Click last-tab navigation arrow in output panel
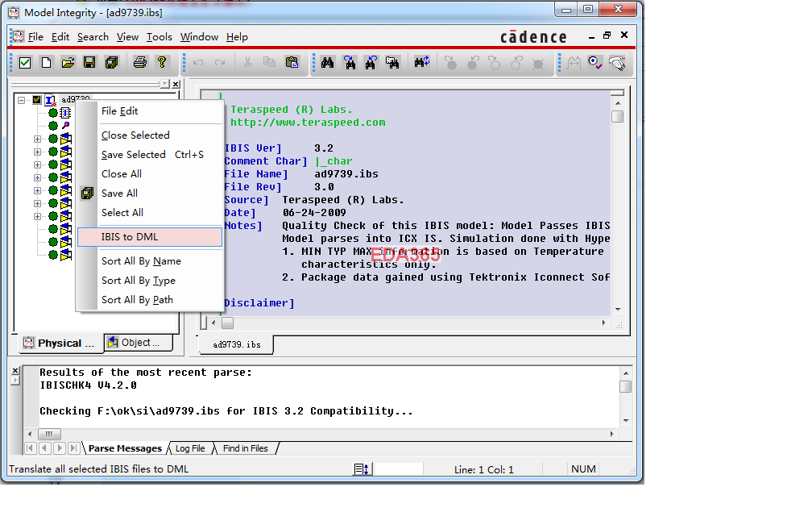812x508 pixels. click(x=74, y=448)
